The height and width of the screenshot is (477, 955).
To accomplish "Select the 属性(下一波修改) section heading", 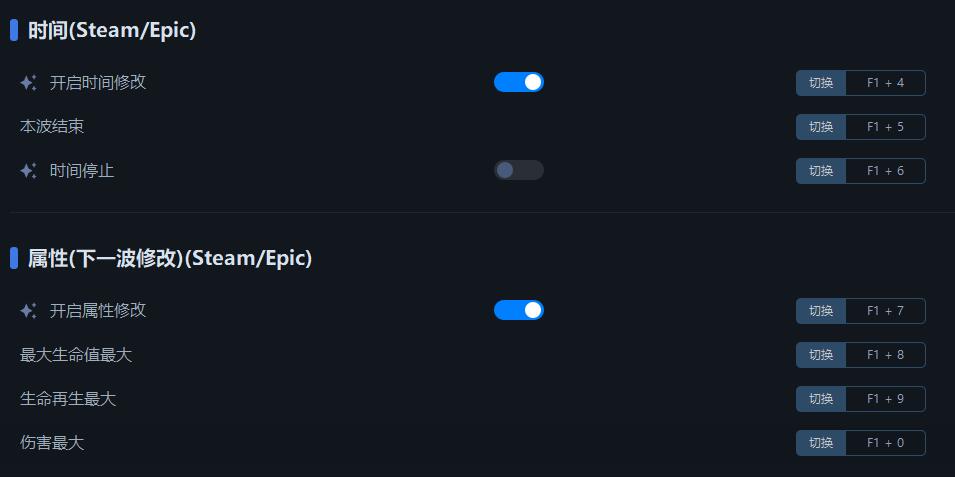I will tap(170, 258).
